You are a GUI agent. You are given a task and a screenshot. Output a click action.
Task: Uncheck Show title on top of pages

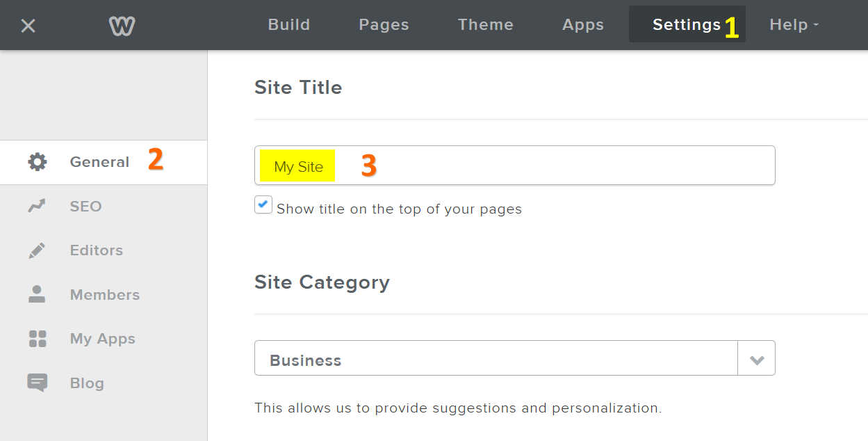pos(263,205)
